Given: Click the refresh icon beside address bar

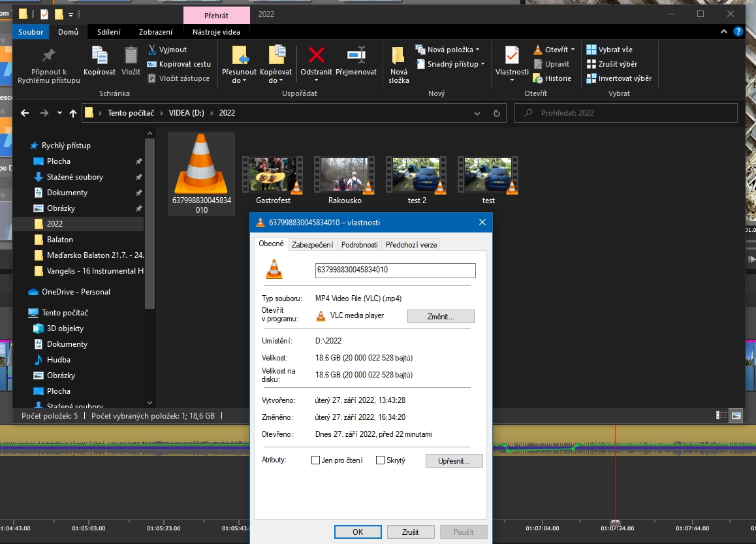Looking at the screenshot, I should pos(497,113).
